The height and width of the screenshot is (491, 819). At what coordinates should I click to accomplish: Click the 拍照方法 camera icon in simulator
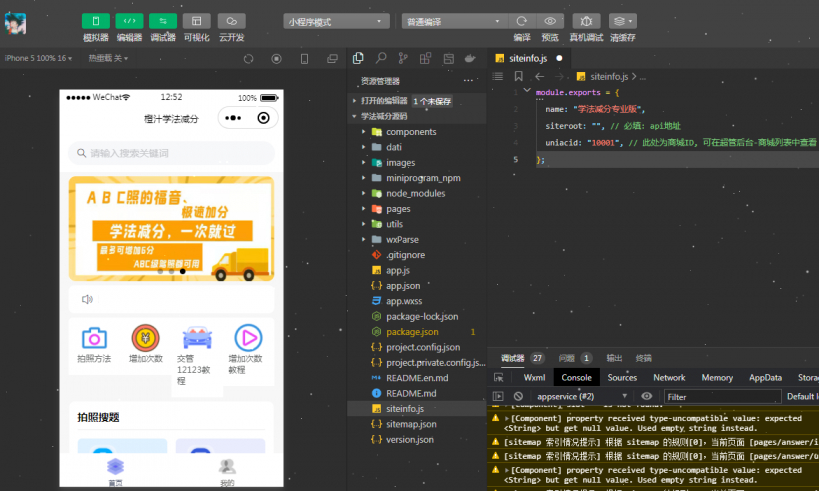click(94, 338)
